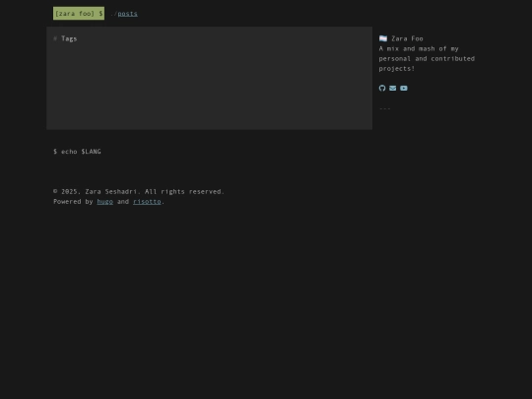Click the "Powered by" footer text
Image resolution: width=532 pixels, height=399 pixels.
(x=73, y=202)
